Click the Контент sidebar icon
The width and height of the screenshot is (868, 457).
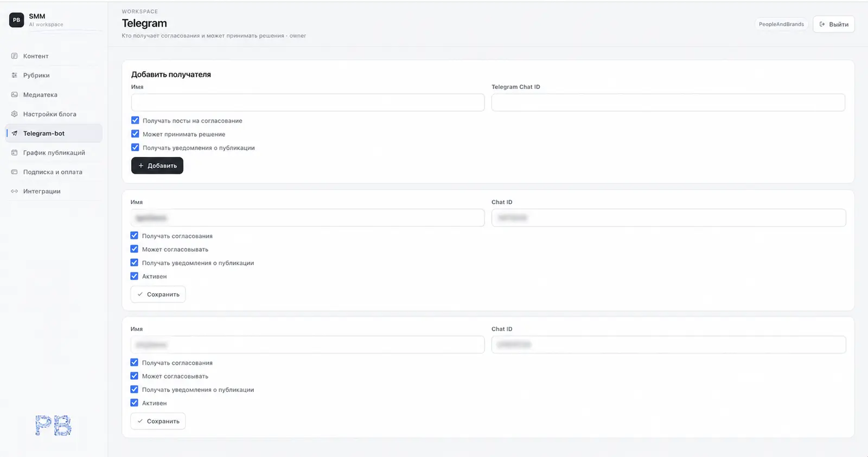(x=15, y=56)
